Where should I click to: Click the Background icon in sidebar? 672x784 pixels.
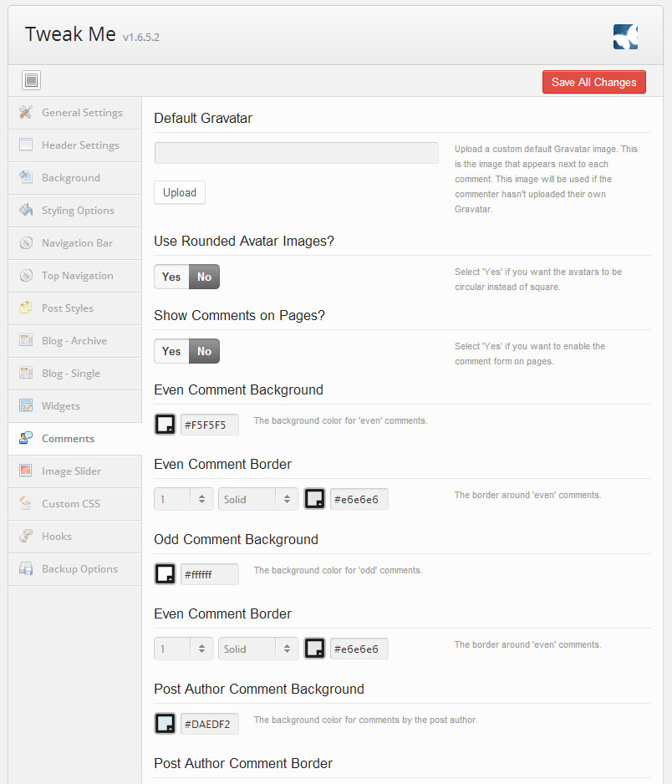(26, 177)
